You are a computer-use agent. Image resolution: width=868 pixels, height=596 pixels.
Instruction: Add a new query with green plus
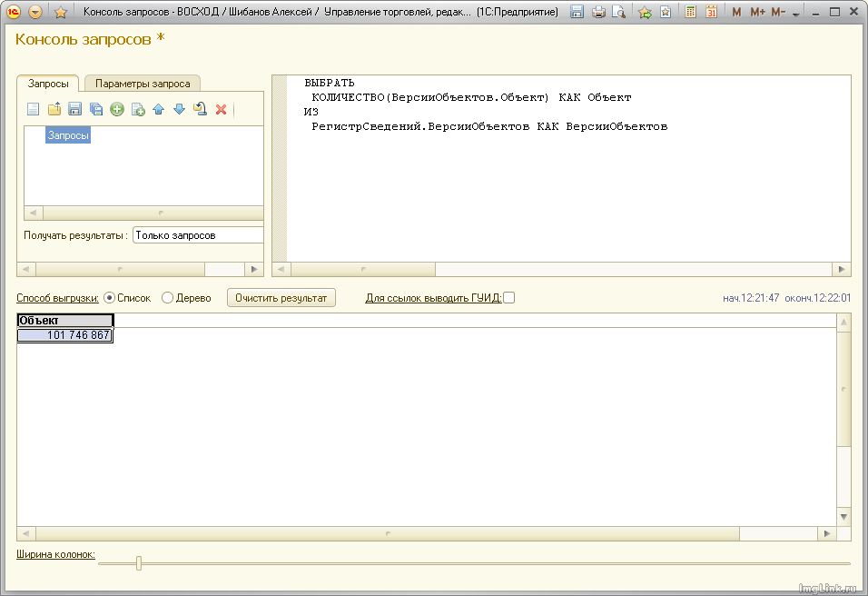[x=117, y=109]
